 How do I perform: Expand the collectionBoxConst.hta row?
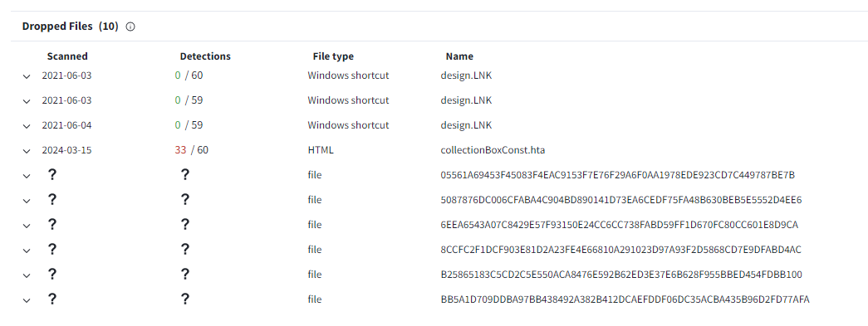(27, 151)
